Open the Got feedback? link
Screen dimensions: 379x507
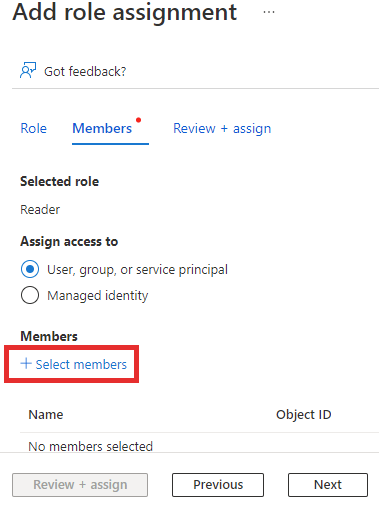(85, 71)
